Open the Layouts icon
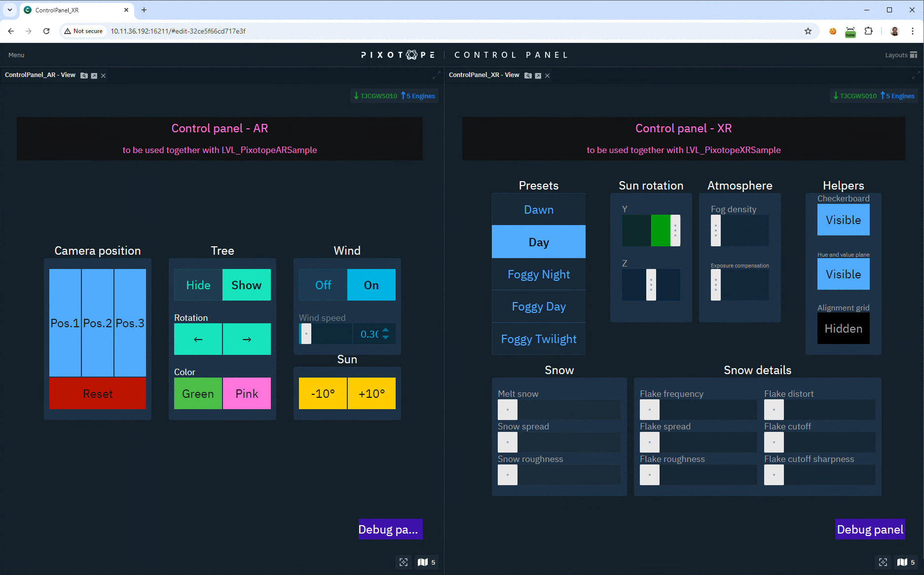 (x=913, y=55)
